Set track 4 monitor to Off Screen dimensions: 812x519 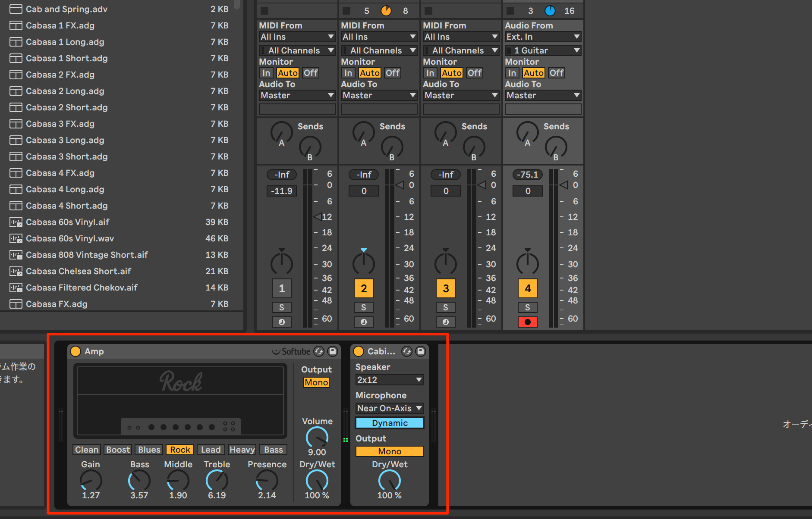point(557,73)
